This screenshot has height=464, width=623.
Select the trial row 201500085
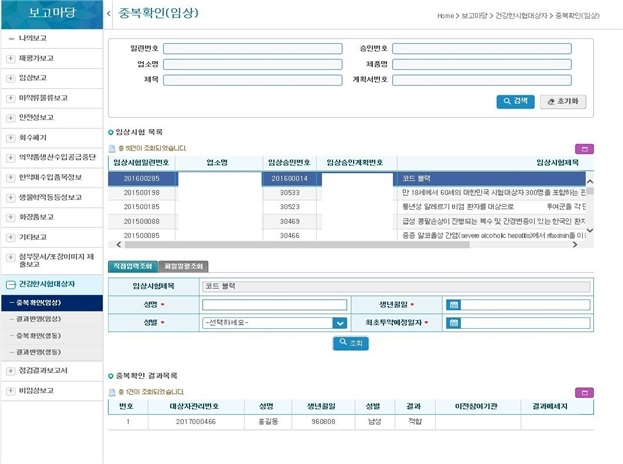[347, 235]
